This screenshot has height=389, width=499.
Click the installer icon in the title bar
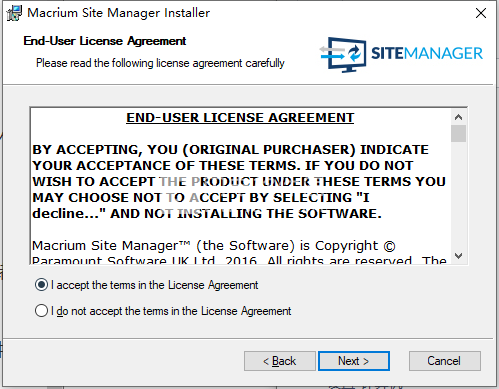click(x=14, y=13)
